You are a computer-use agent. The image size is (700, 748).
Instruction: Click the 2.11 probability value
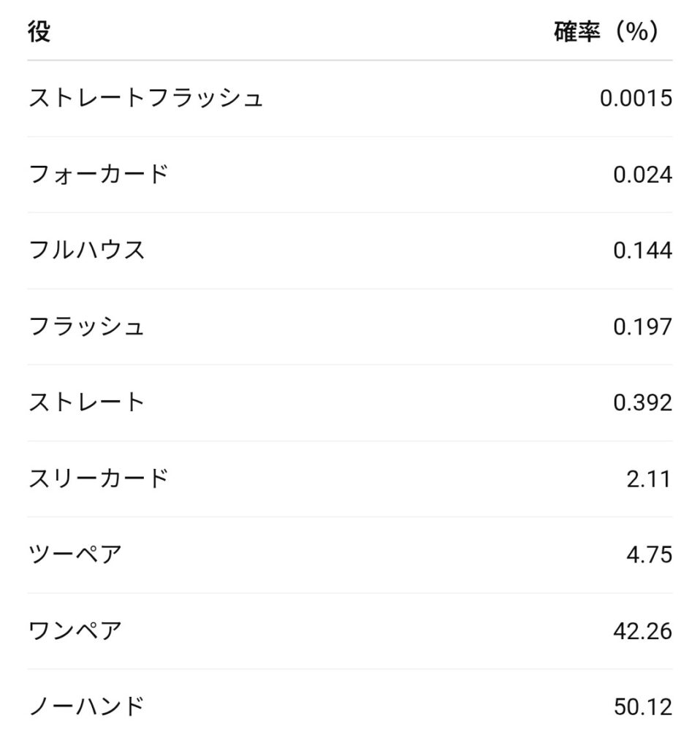tap(647, 478)
